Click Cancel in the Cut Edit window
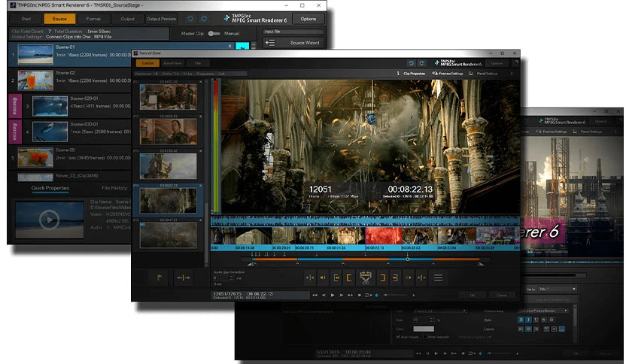The height and width of the screenshot is (364, 629). [502, 295]
